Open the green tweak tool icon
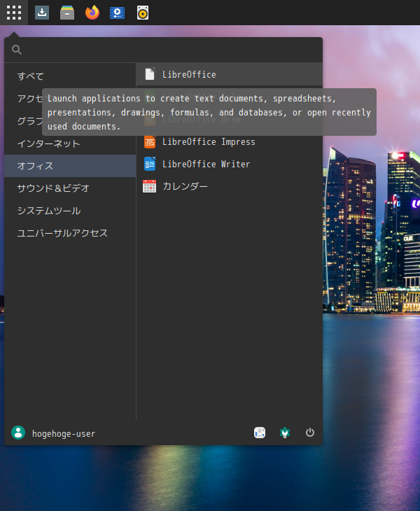 pos(285,433)
